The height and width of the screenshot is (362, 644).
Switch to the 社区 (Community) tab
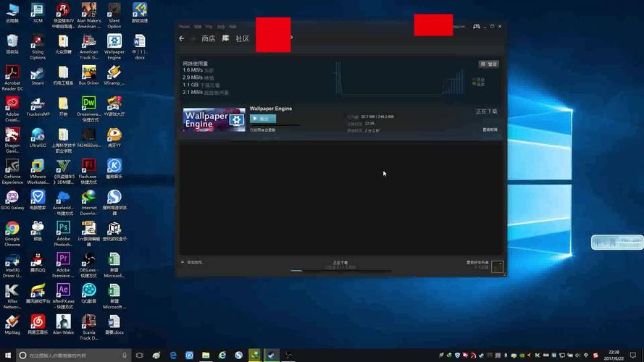[x=242, y=38]
